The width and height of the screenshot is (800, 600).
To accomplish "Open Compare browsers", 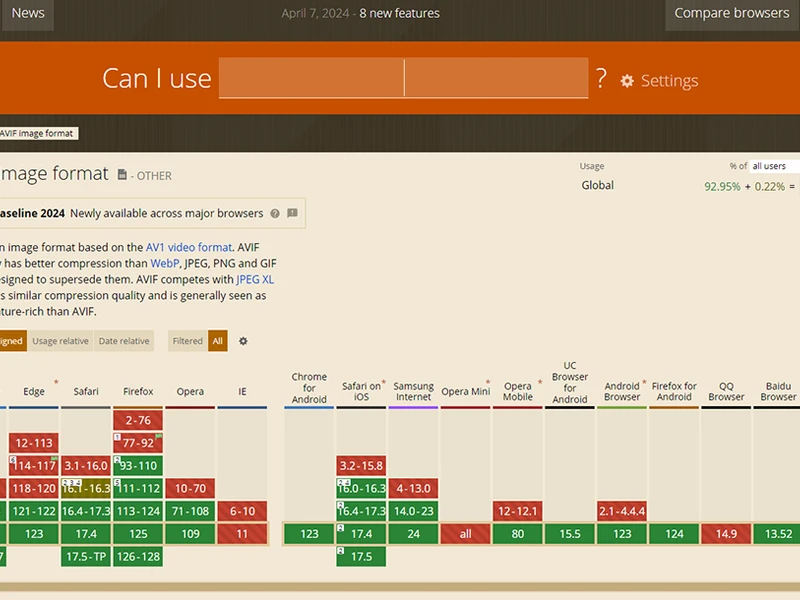I will point(732,13).
